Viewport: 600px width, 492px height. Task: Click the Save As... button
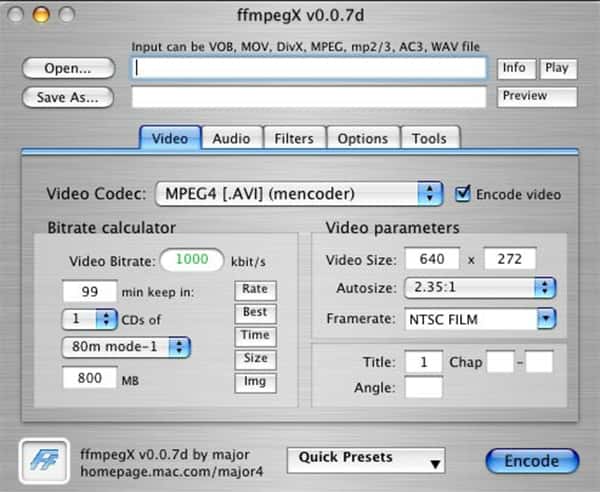67,98
